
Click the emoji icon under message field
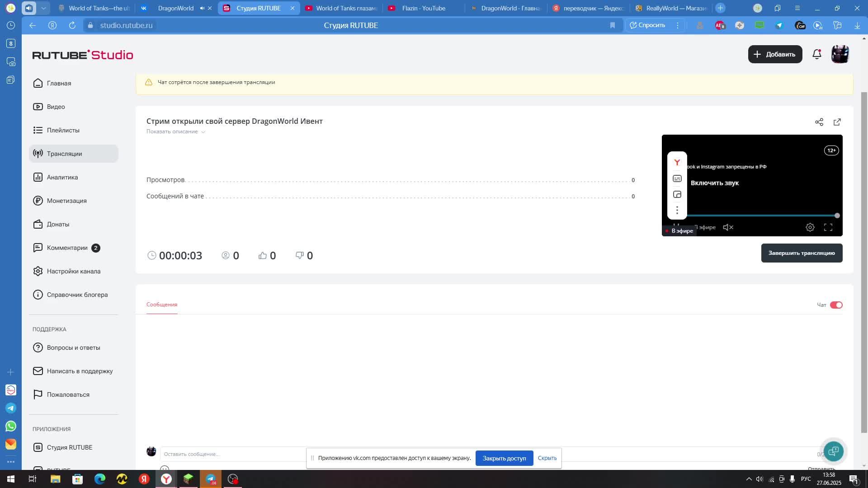[x=165, y=468]
